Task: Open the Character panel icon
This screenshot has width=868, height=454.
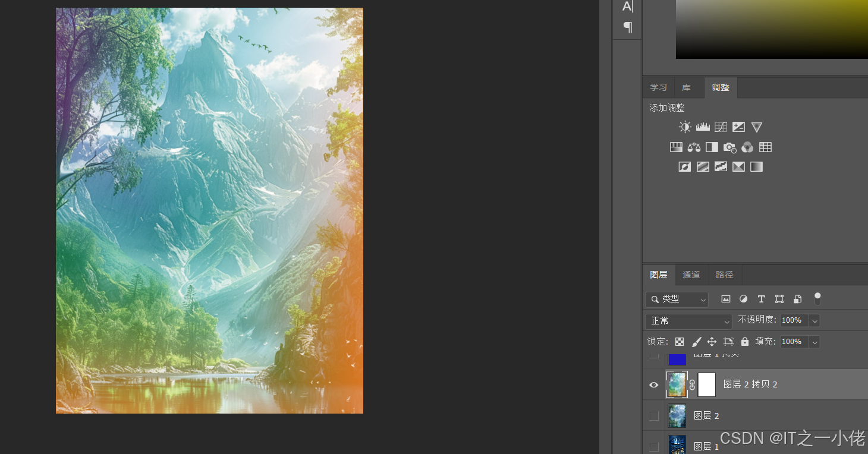Action: (x=627, y=7)
